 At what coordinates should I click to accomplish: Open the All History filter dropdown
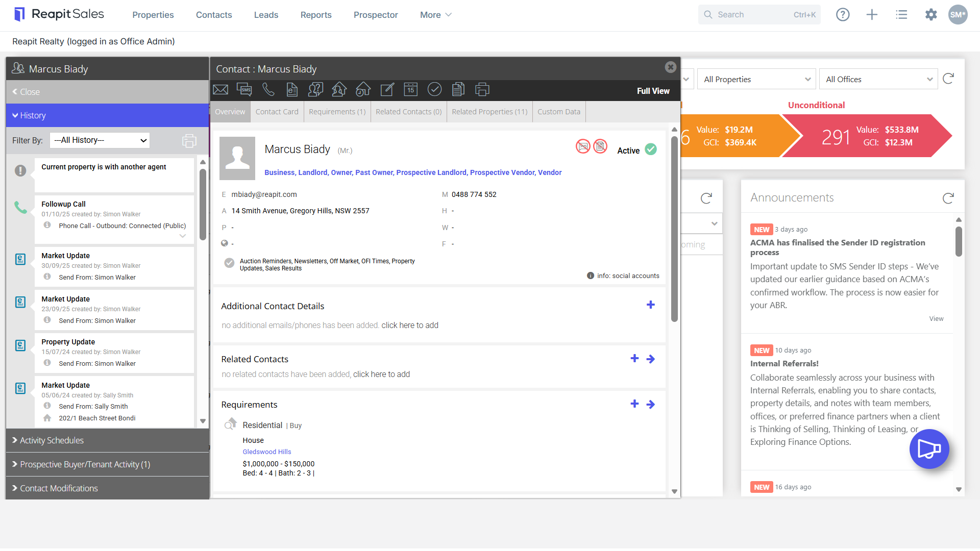tap(100, 140)
